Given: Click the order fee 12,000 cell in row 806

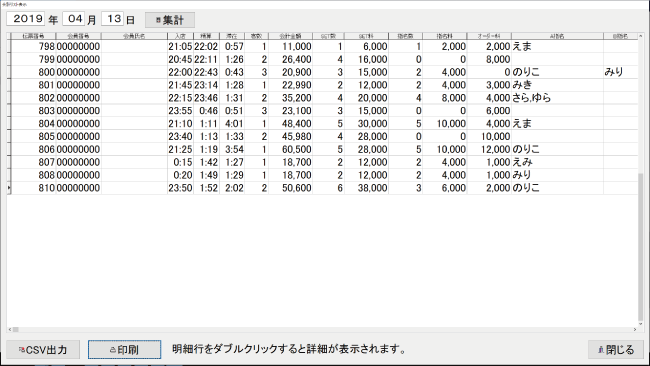Looking at the screenshot, I should click(489, 149).
